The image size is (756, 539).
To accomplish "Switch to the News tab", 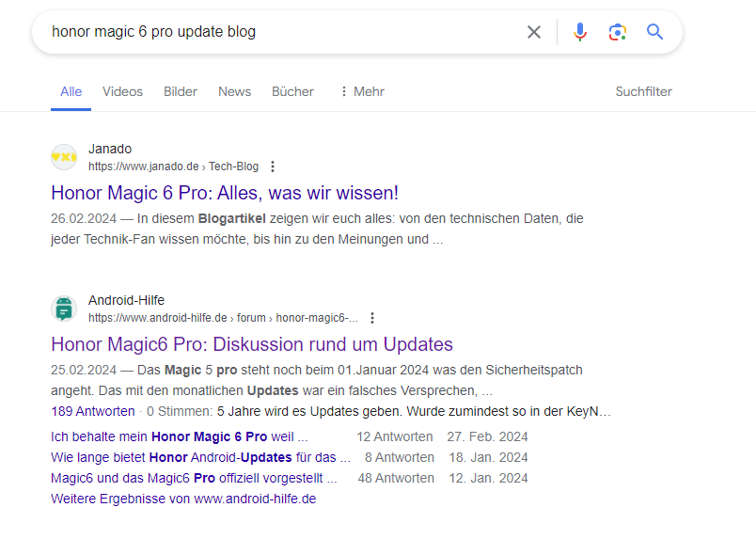I will point(234,91).
